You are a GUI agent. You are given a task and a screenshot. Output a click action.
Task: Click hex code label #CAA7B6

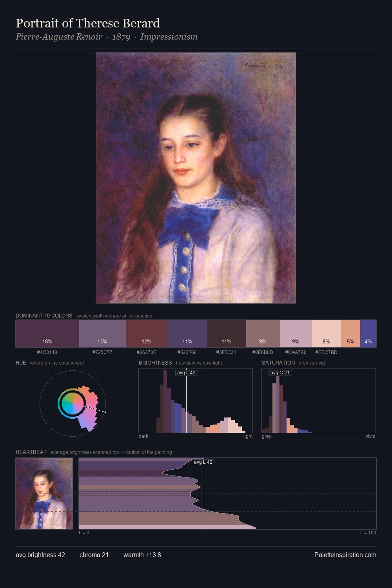click(x=296, y=352)
